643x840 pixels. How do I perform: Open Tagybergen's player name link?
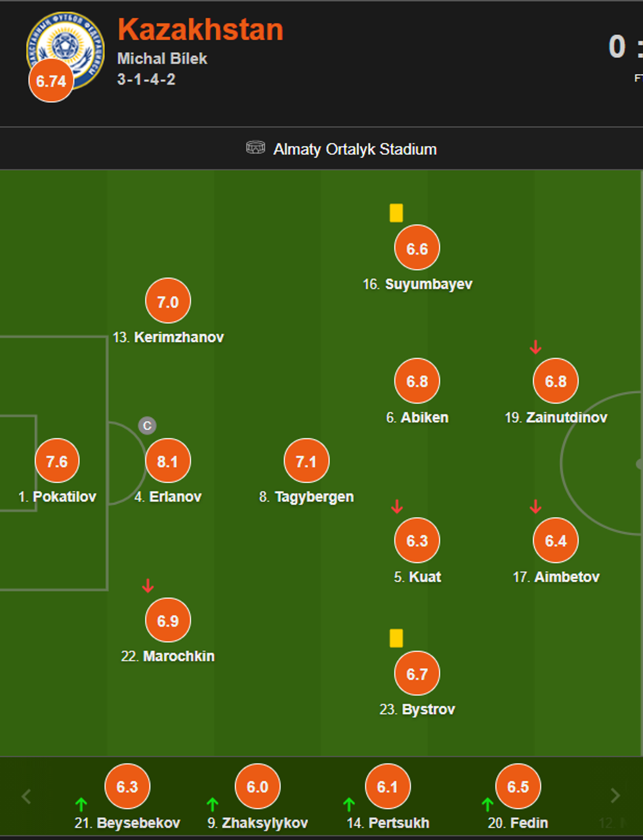[x=314, y=497]
